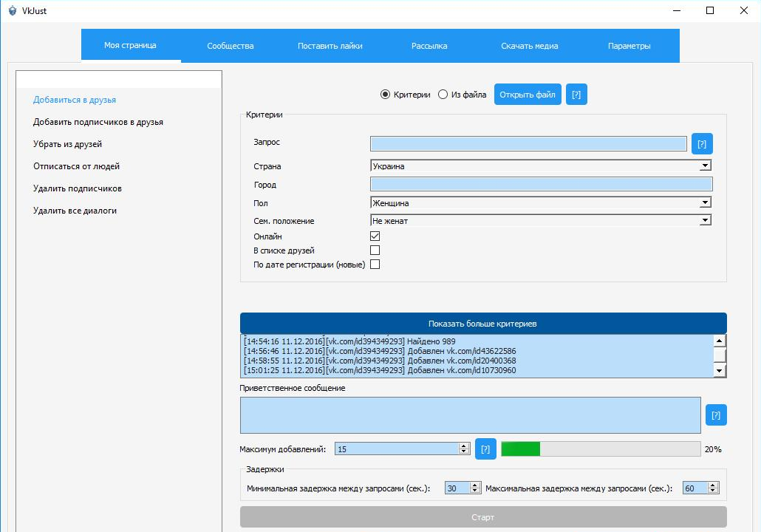This screenshot has width=761, height=532.
Task: Switch to the Сообщества tab
Action: click(231, 46)
